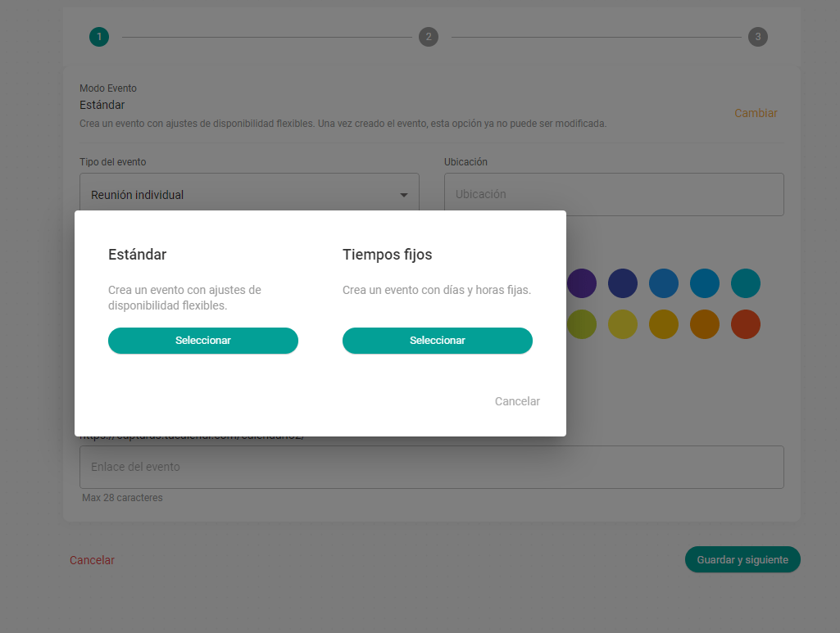This screenshot has width=840, height=633.
Task: Dismiss the dialog with gray Cancelar
Action: tap(517, 401)
